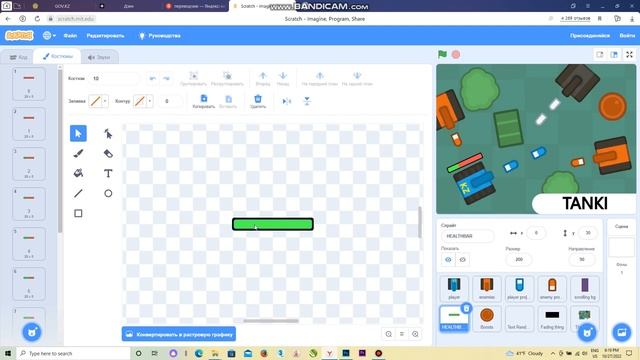Click the outline width field
Image resolution: width=640 pixels, height=360 pixels.
click(170, 101)
